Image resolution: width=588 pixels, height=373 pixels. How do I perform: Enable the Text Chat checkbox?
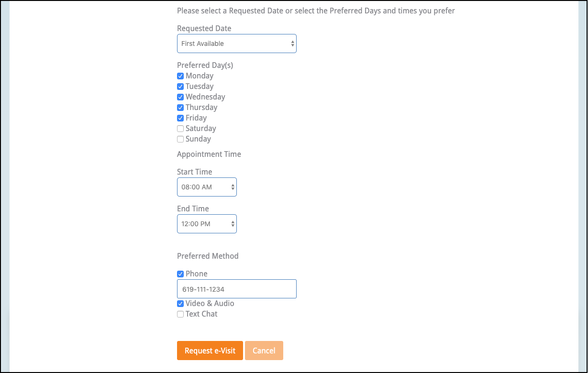pos(180,314)
